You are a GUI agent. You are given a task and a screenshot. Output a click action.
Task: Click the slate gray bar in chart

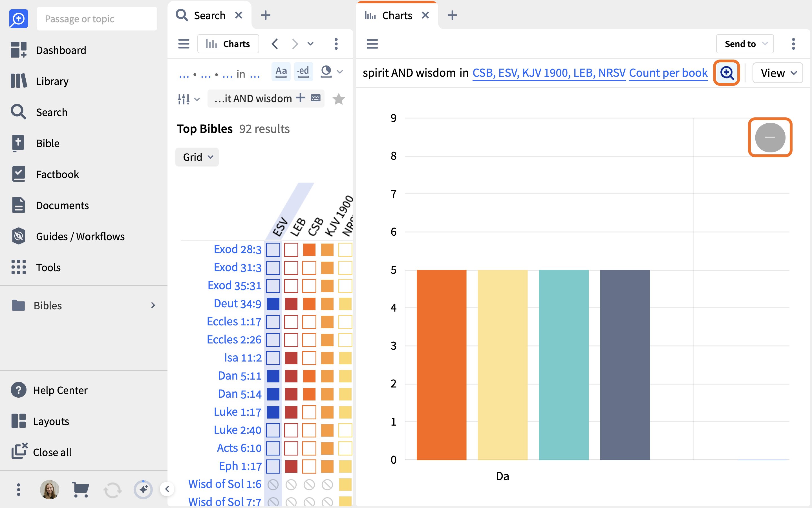(625, 365)
